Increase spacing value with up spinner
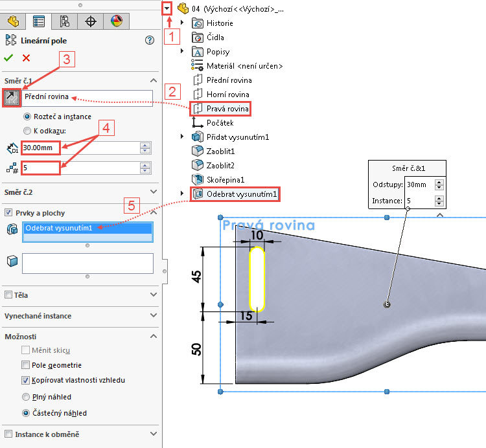Image resolution: width=486 pixels, height=448 pixels. 145,145
